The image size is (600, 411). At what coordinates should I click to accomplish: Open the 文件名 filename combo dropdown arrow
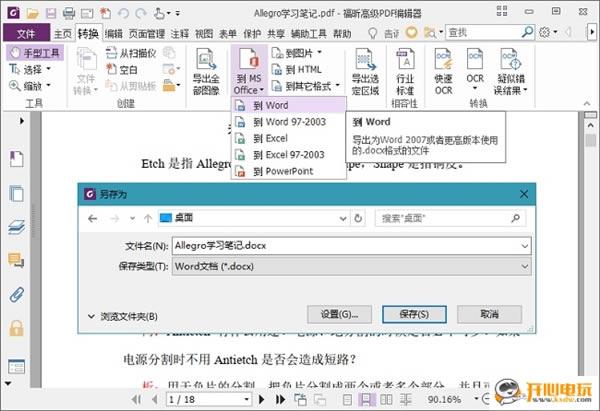click(x=525, y=246)
